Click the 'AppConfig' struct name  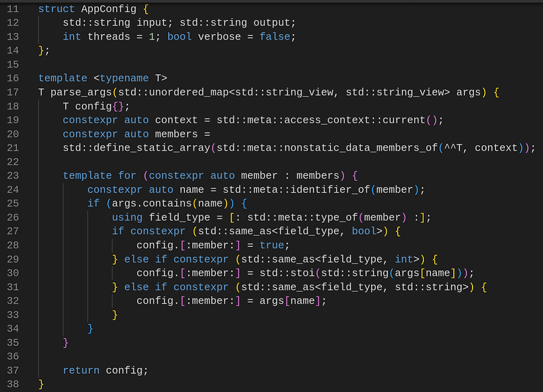pyautogui.click(x=109, y=9)
